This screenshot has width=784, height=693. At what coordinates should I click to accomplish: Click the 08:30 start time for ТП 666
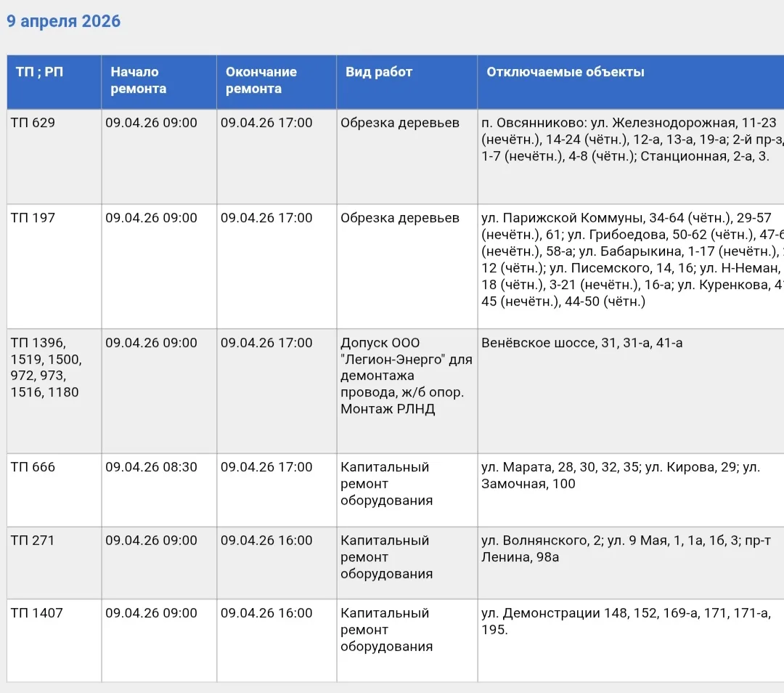[x=151, y=467]
